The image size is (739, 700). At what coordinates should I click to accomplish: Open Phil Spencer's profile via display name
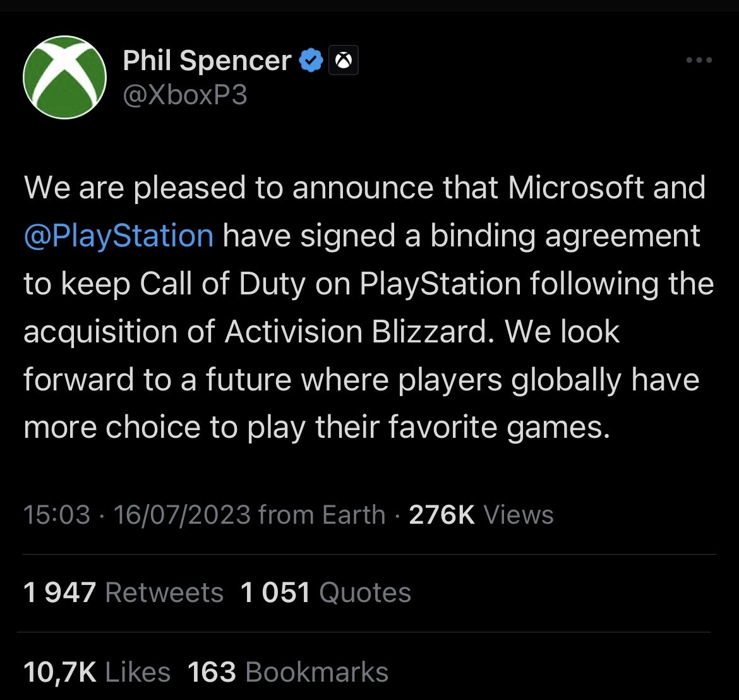pyautogui.click(x=207, y=61)
